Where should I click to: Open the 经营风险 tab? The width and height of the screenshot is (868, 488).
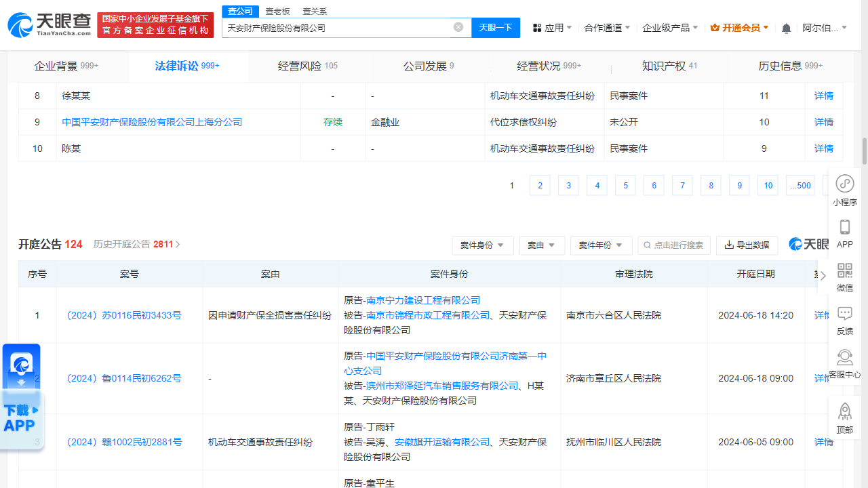pos(308,66)
